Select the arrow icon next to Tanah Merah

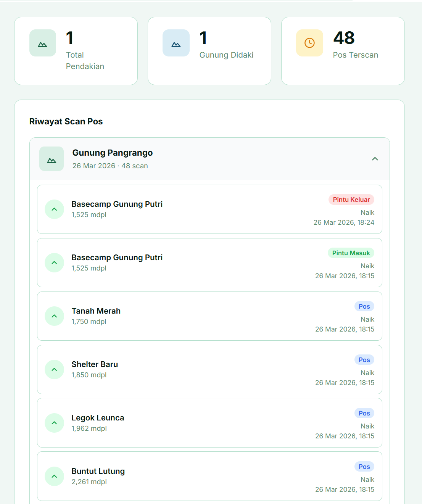click(54, 316)
